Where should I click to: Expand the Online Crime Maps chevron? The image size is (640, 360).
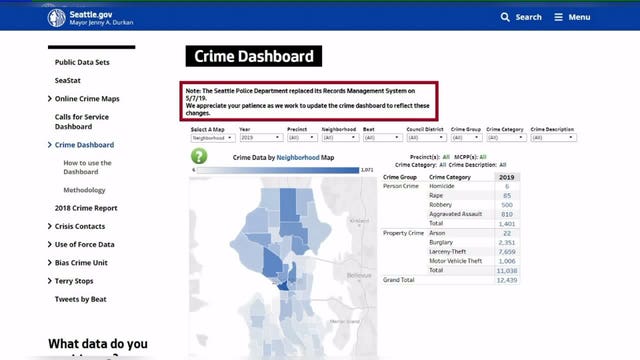[50, 98]
